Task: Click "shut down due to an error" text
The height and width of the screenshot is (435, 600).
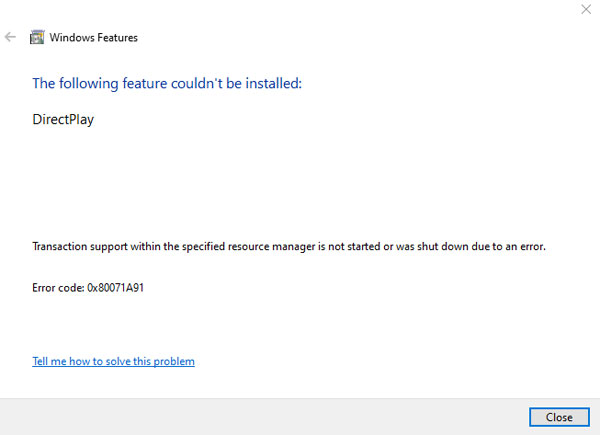Action: click(x=481, y=246)
